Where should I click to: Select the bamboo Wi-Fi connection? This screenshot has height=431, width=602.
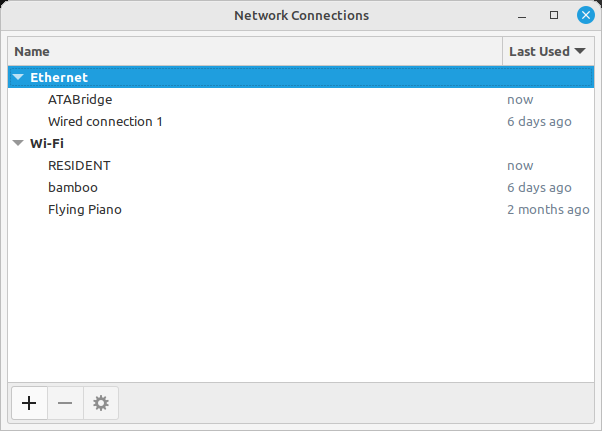coord(73,187)
